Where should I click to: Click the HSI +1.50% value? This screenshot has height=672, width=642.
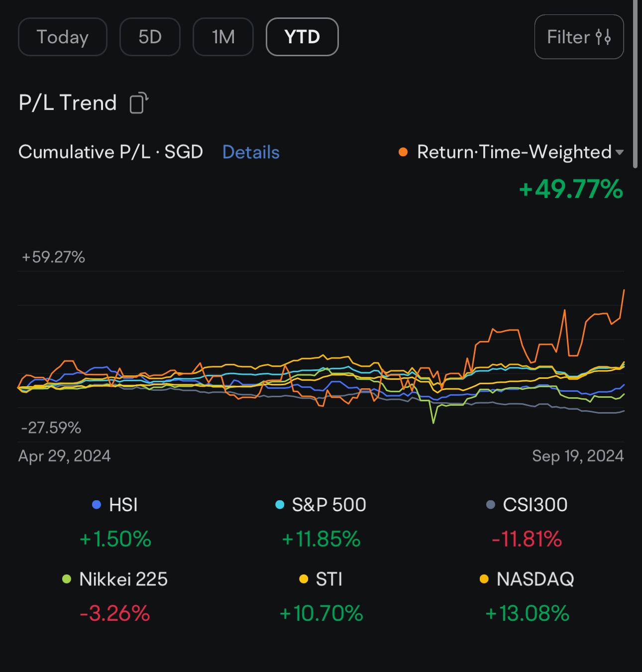click(115, 539)
